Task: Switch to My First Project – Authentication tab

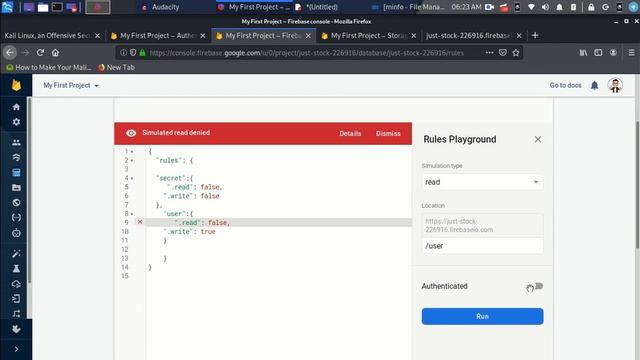Action: coord(158,36)
